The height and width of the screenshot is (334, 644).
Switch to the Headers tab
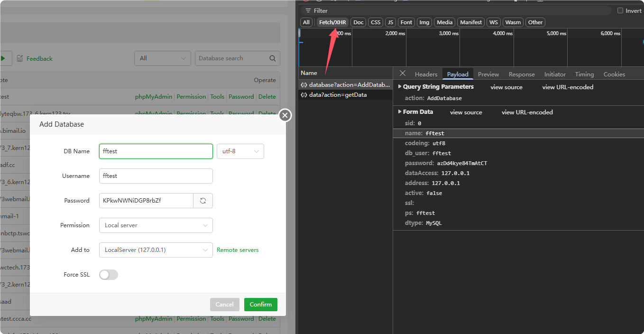tap(426, 74)
